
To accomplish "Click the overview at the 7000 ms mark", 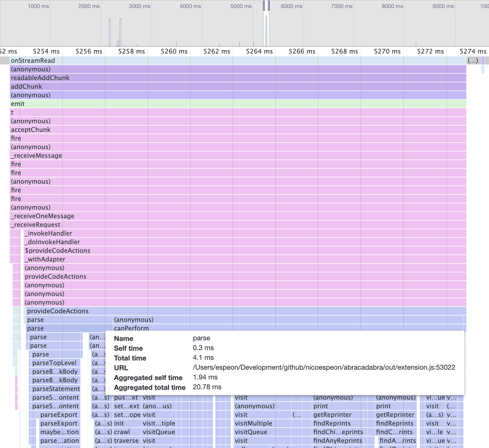I will click(x=342, y=6).
